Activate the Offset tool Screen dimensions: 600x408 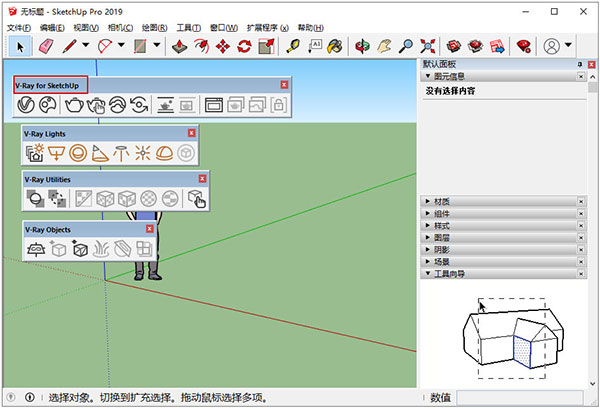point(201,46)
